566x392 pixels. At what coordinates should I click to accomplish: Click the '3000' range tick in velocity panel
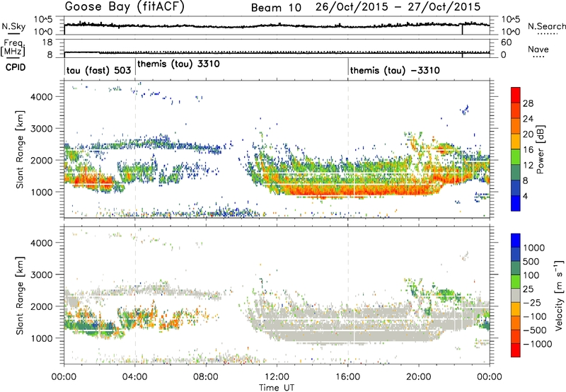(42, 275)
